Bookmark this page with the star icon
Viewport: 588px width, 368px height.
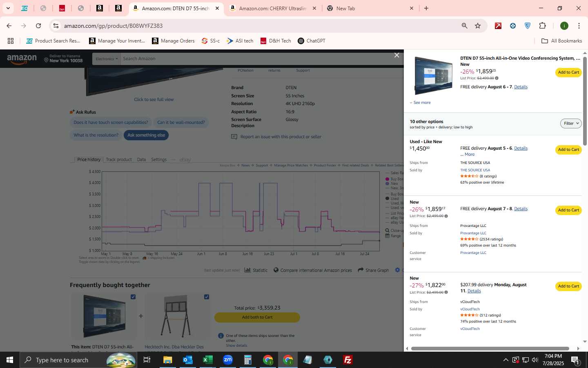point(478,26)
